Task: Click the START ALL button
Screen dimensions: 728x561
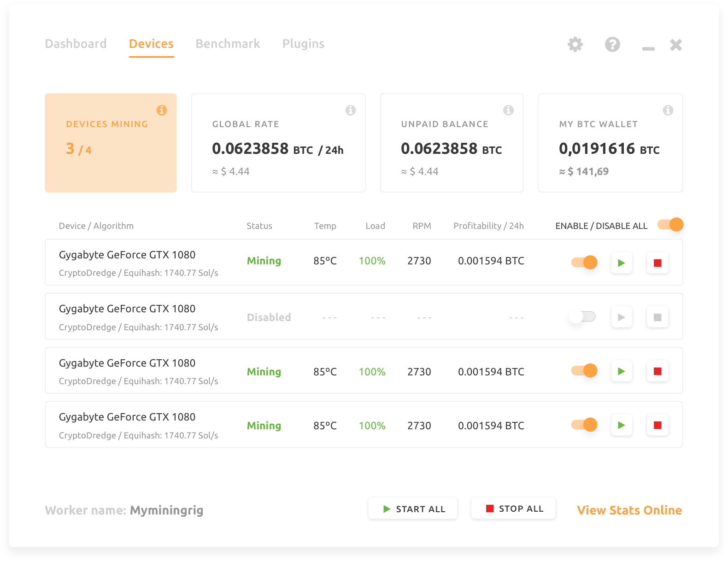Action: 413,508
